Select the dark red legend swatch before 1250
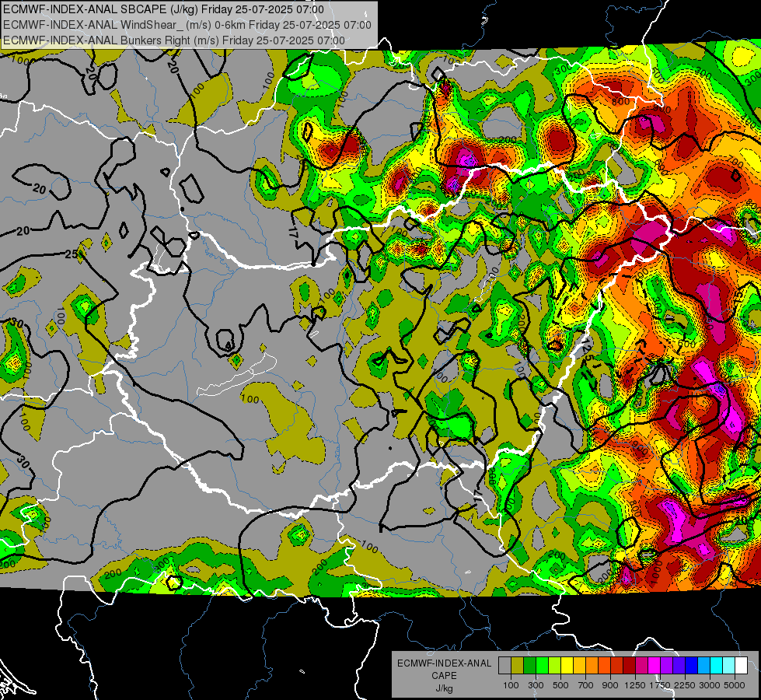The image size is (761, 700). pos(629,666)
